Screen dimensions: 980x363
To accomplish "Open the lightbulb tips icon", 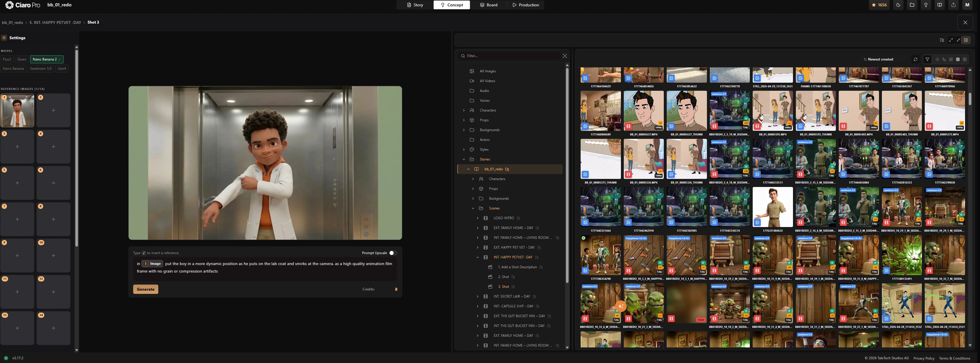I will [x=926, y=5].
